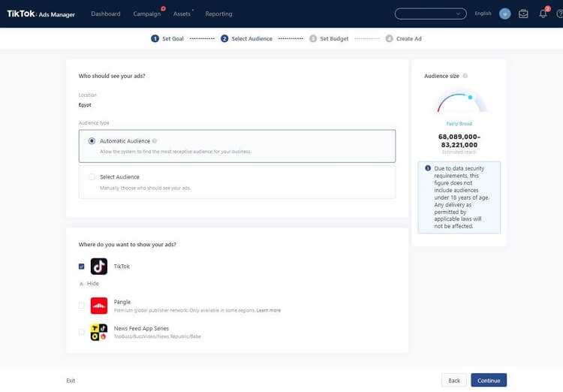Click the TikTok Ads Manager logo
Viewport: 563px width, 392px height.
[42, 14]
